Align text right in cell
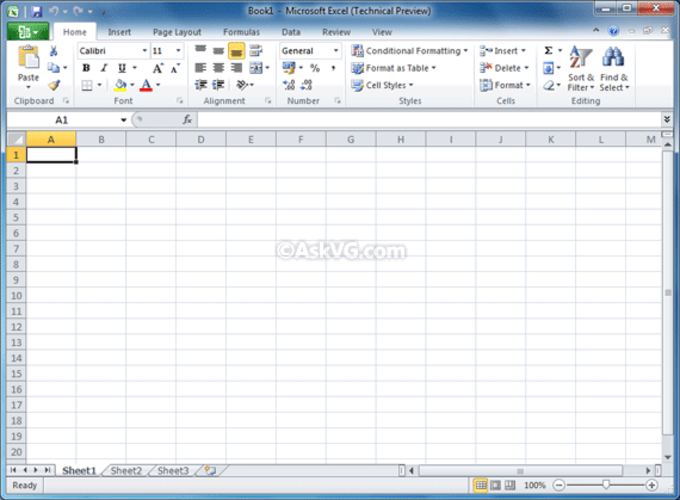 [237, 68]
